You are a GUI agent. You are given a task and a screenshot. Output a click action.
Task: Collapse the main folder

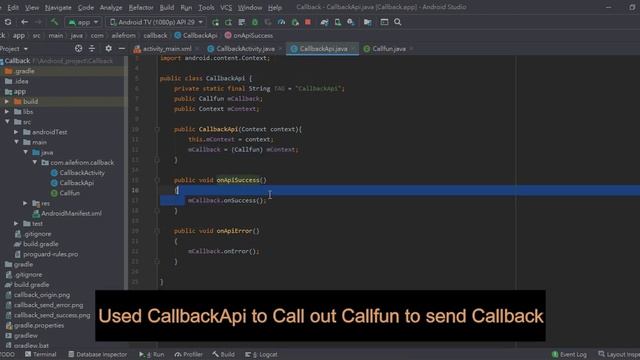tap(16, 142)
